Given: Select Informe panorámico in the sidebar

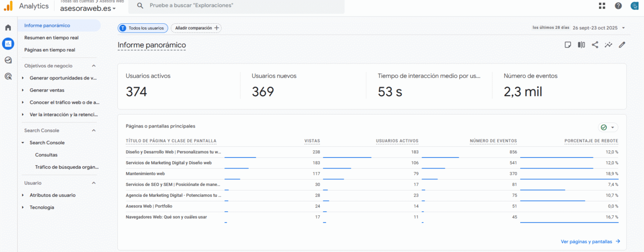Looking at the screenshot, I should click(59, 25).
